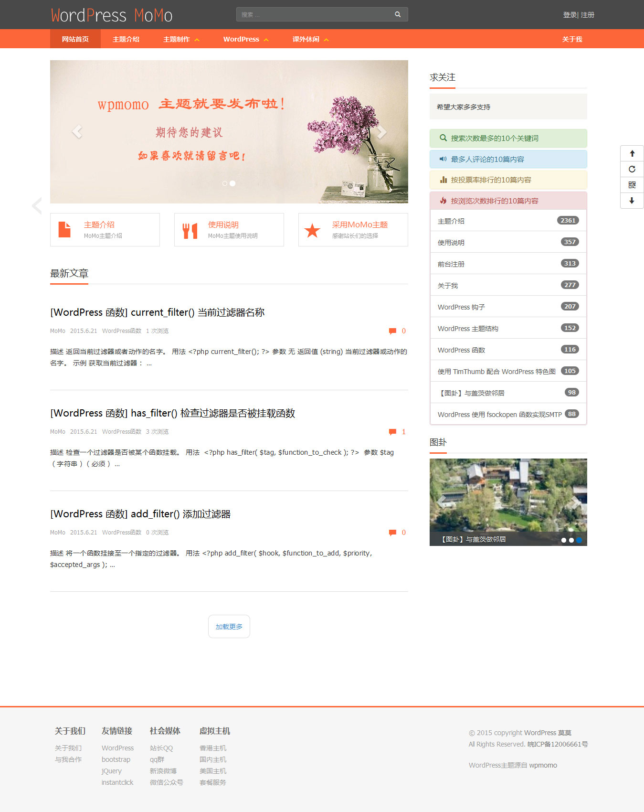Open 使用 TimThumb 配合 WordPress 特色图
Viewport: 644px width, 812px height.
click(508, 371)
